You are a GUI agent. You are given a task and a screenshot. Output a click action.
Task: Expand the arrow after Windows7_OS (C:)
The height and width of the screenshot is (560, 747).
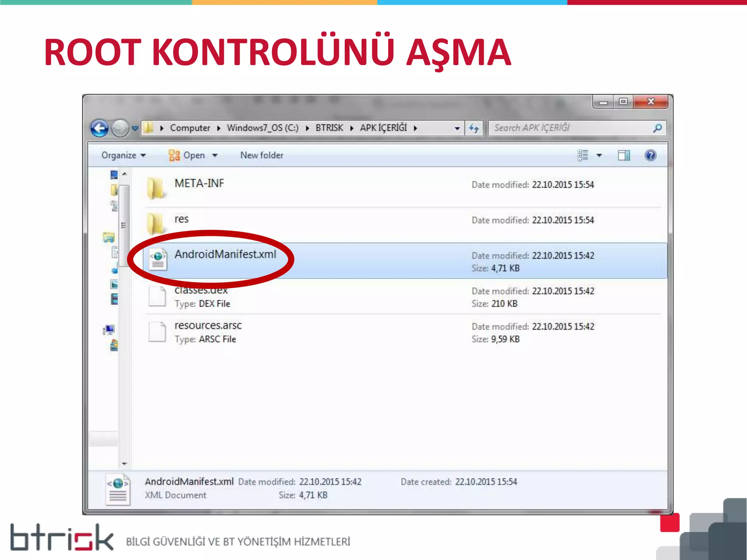coord(307,128)
